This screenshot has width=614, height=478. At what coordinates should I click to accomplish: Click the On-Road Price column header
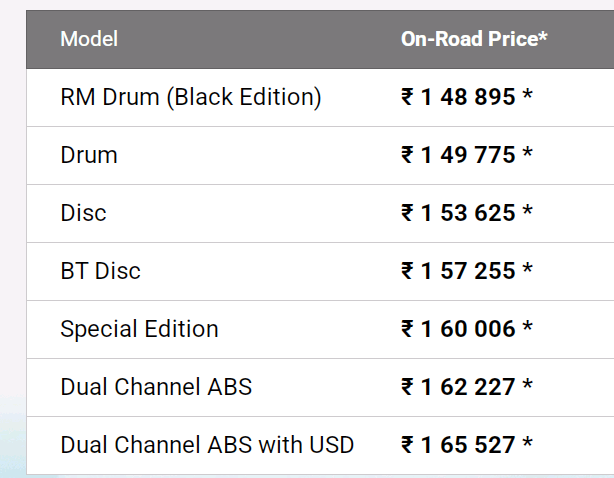coord(474,39)
